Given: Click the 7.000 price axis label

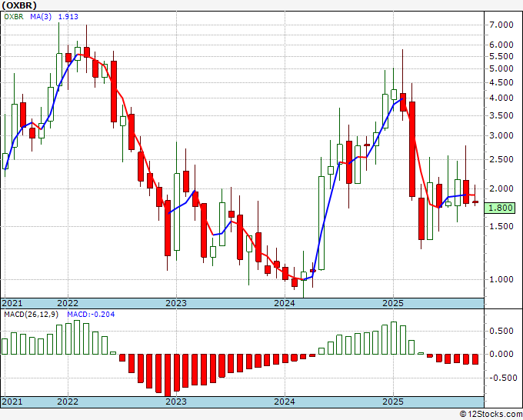Looking at the screenshot, I should [x=501, y=25].
